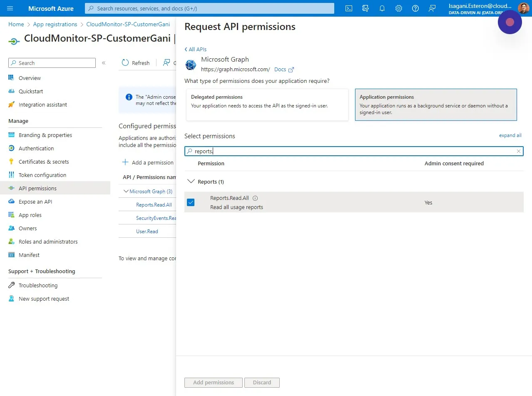
Task: Click the sidebar Search field
Action: pos(52,63)
